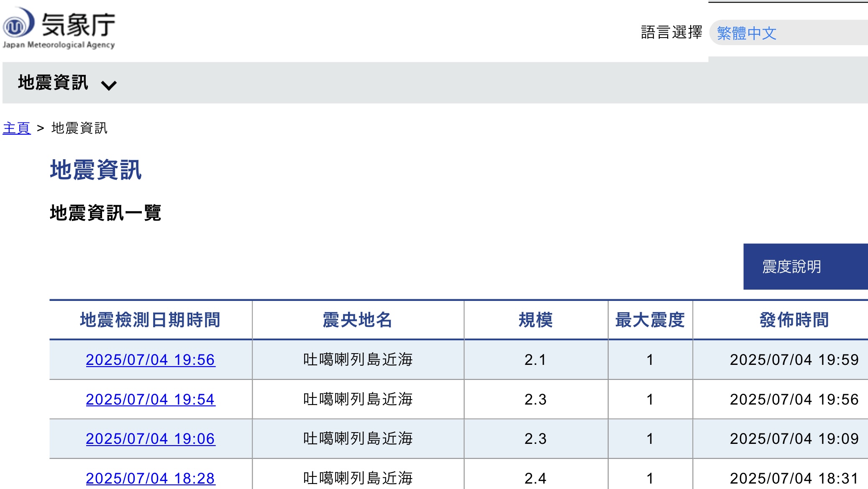Viewport: 868px width, 489px height.
Task: Click the 發佈時間 column header
Action: click(x=794, y=320)
